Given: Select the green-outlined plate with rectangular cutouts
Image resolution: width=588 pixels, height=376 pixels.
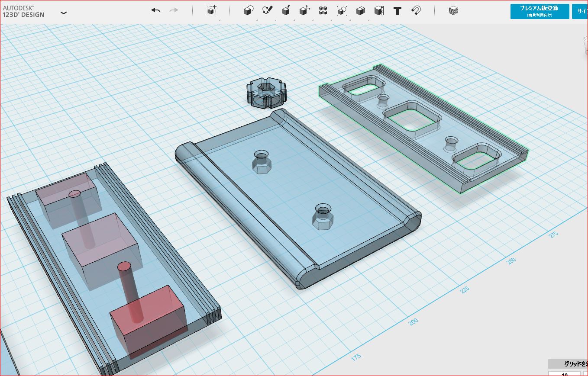Looking at the screenshot, I should (x=423, y=128).
